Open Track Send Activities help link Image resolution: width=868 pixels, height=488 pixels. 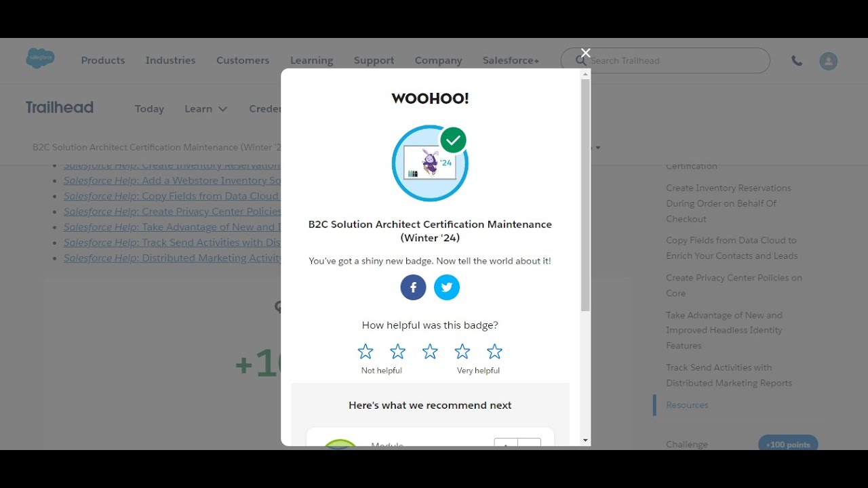(172, 243)
